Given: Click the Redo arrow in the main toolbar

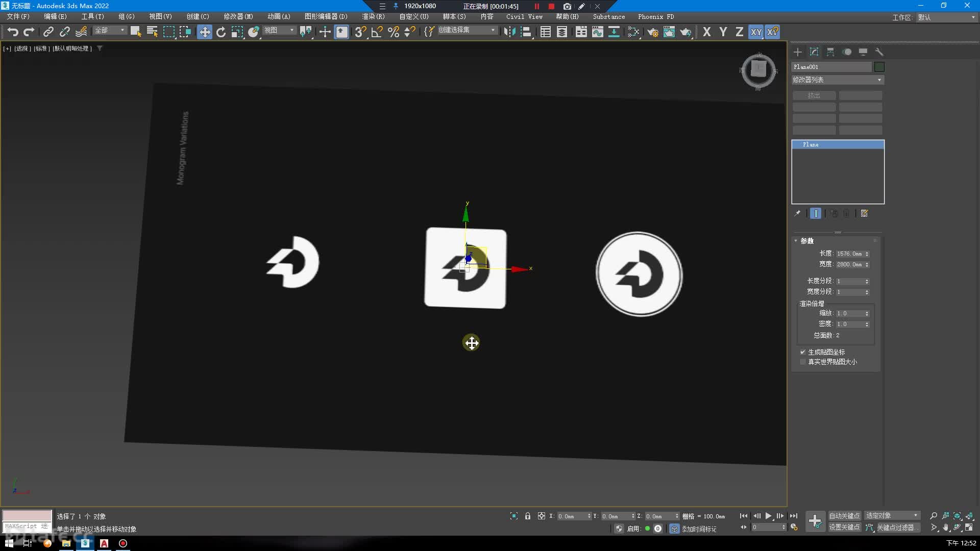Looking at the screenshot, I should tap(29, 32).
